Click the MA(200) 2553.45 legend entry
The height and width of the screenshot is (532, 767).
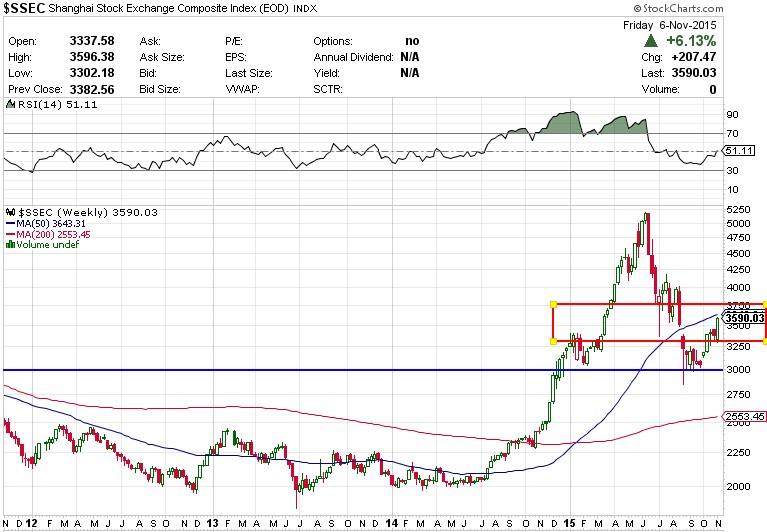point(48,234)
